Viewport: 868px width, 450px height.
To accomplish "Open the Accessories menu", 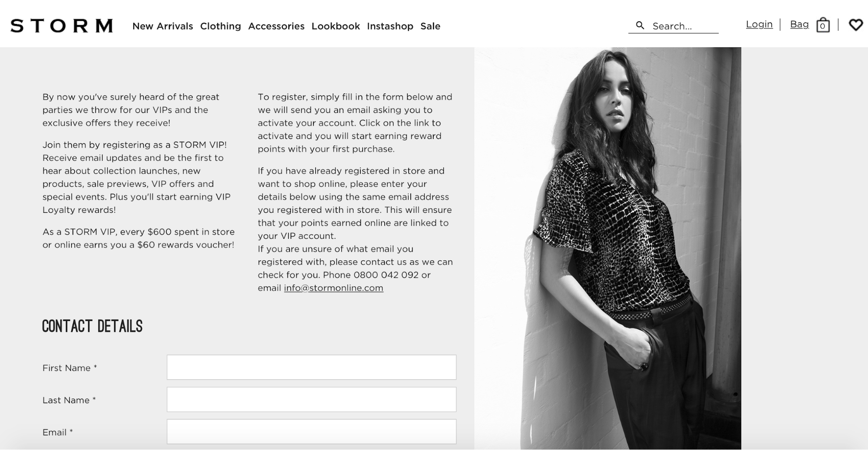I will 276,26.
